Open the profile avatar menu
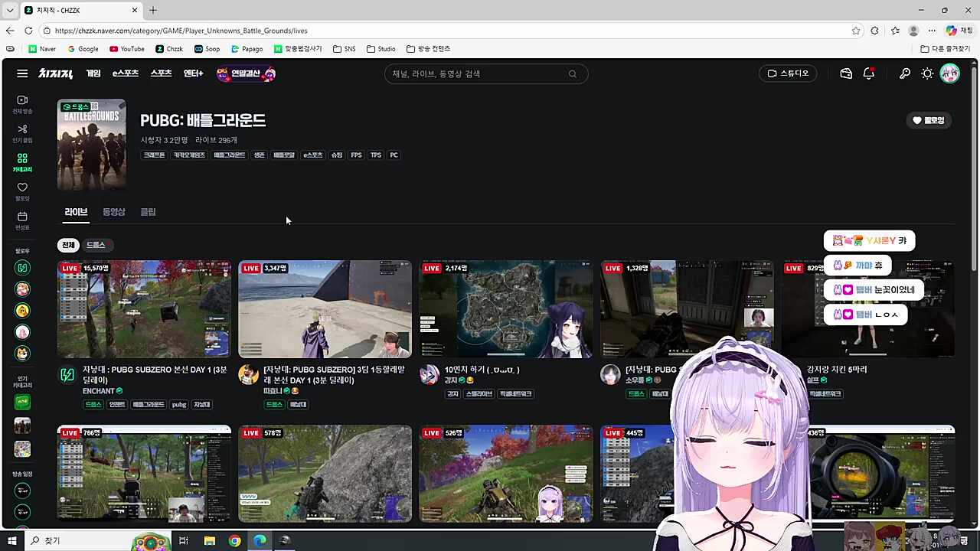The height and width of the screenshot is (551, 980). click(950, 73)
